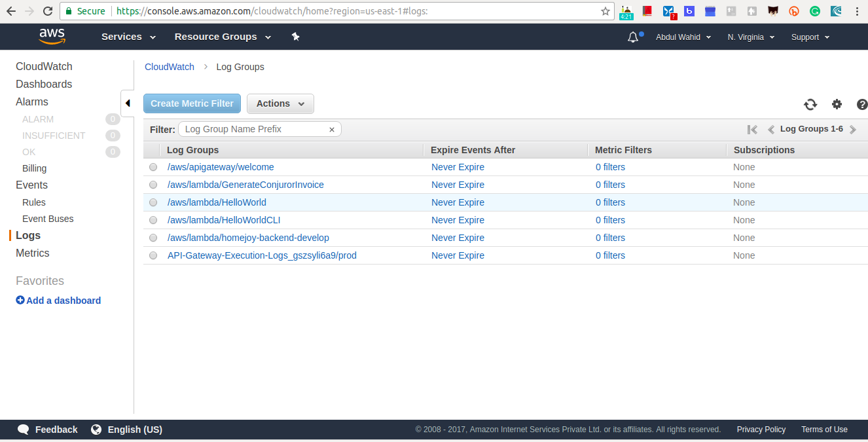Select radio for /aws/lambda/HelloWorldCLI
The width and height of the screenshot is (868, 442).
click(x=153, y=221)
